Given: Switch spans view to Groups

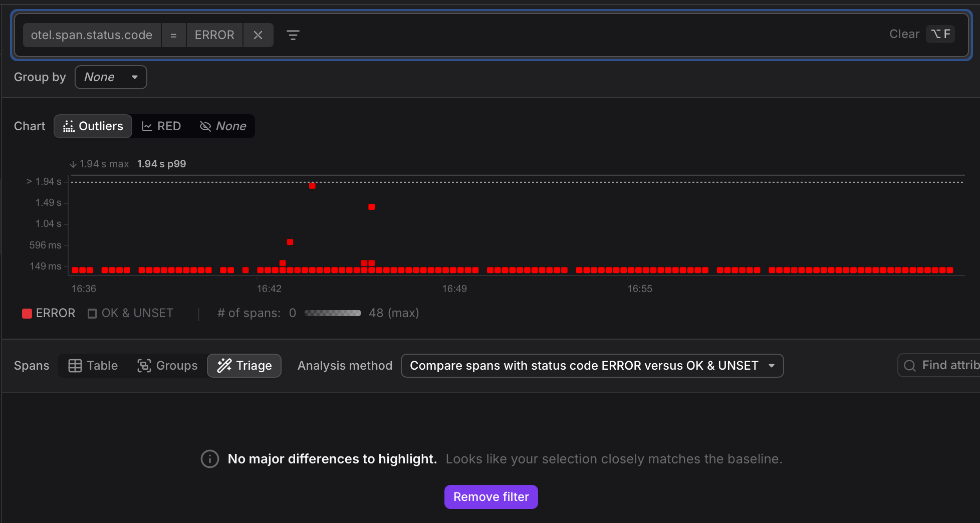Looking at the screenshot, I should pyautogui.click(x=167, y=366).
